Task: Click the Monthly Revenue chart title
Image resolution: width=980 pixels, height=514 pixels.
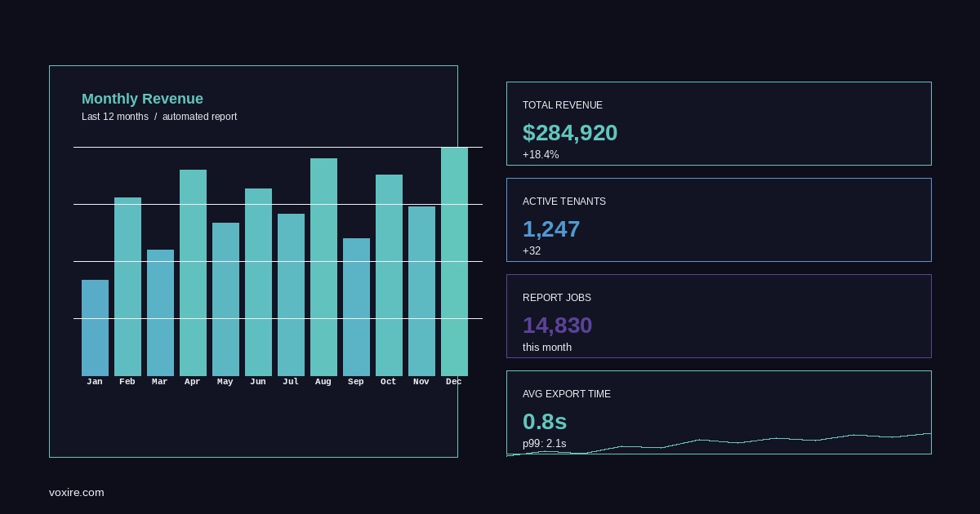Action: click(x=142, y=99)
